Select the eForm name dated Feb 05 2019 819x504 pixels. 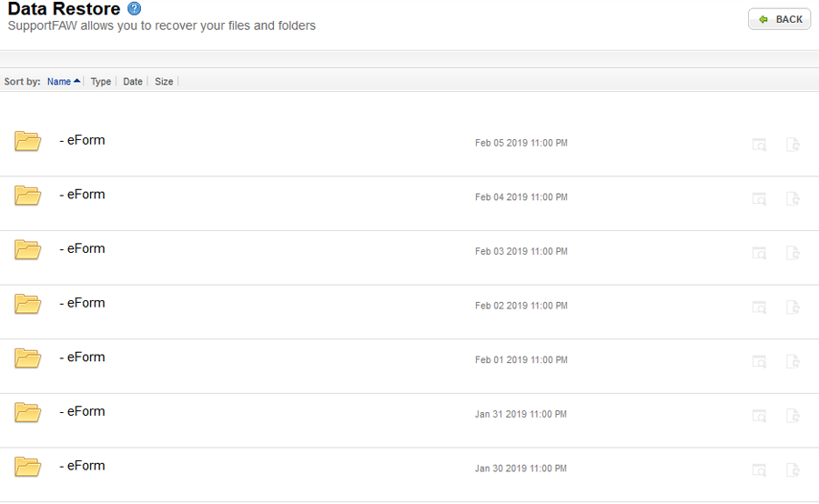click(x=82, y=140)
